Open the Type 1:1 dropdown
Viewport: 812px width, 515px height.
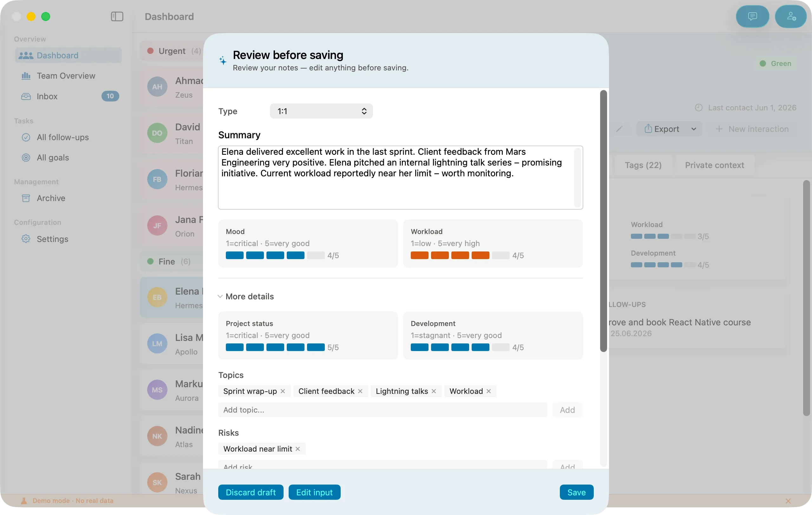pos(321,111)
